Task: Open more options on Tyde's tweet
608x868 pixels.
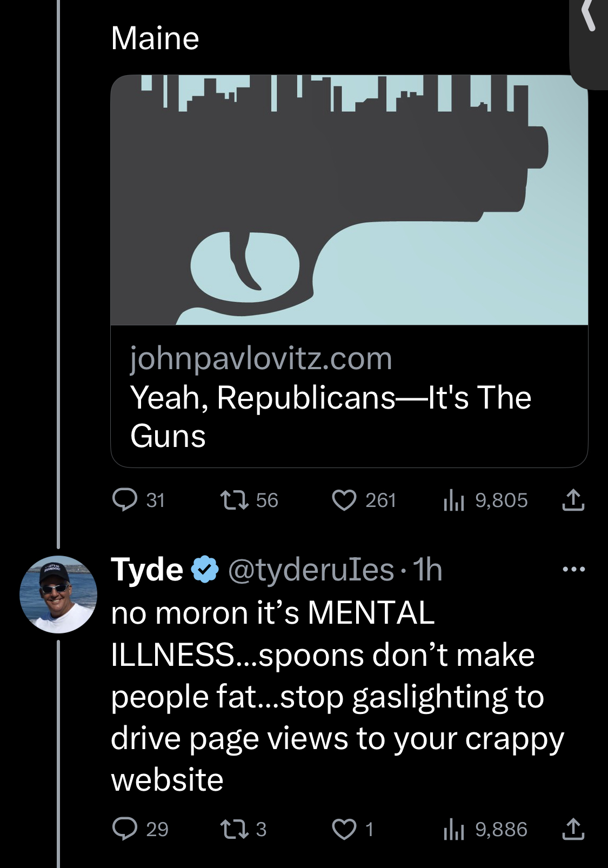Action: (x=573, y=569)
